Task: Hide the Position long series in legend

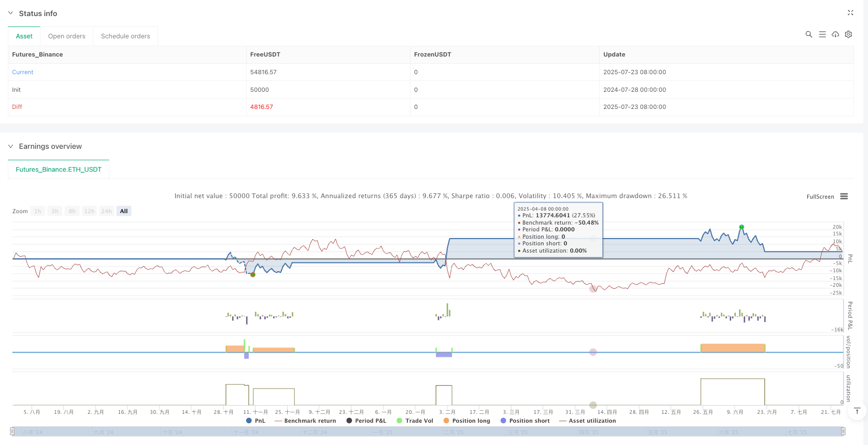Action: (x=471, y=421)
